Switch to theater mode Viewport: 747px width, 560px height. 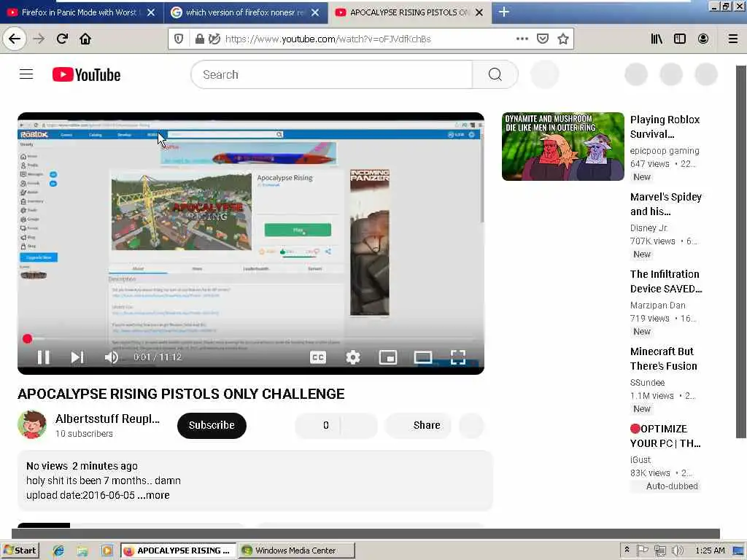point(423,357)
